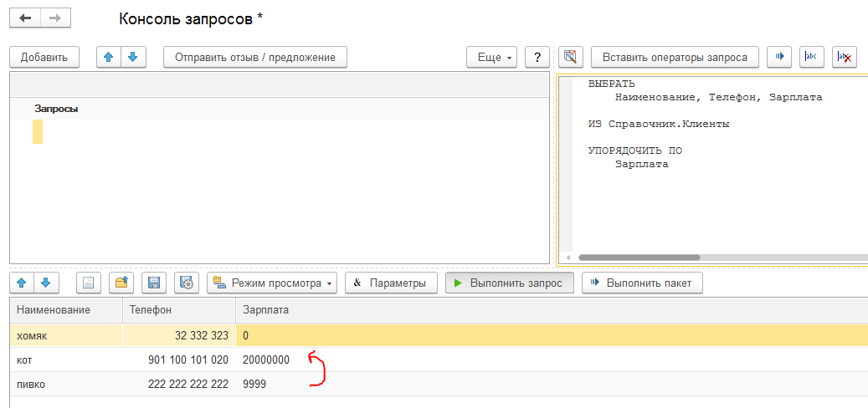Select phone cell 901 100 101 020
This screenshot has height=408, width=868.
tap(179, 360)
